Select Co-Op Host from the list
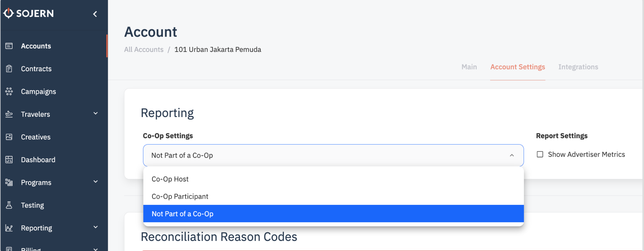This screenshot has height=251, width=644. (170, 179)
